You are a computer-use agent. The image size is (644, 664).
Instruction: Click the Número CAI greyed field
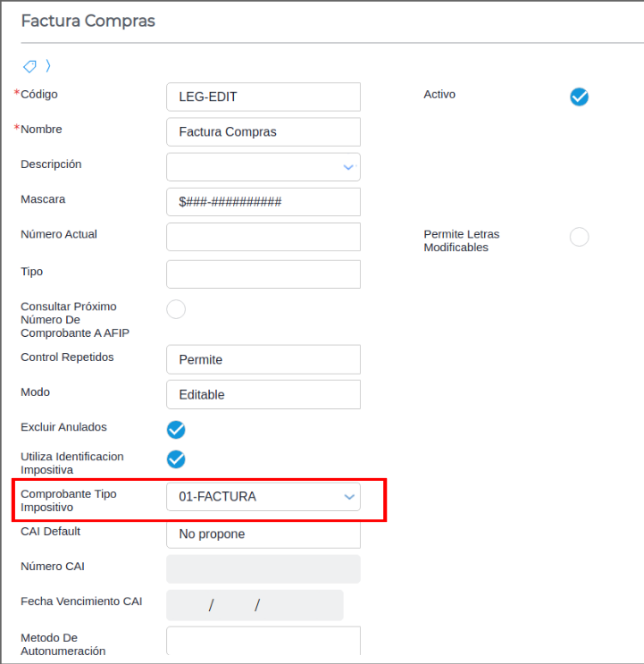[263, 569]
